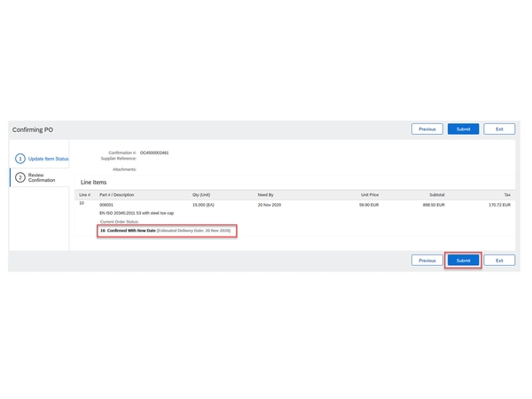Click the Qty (Unit) column header
This screenshot has height=399, width=532.
tap(201, 194)
